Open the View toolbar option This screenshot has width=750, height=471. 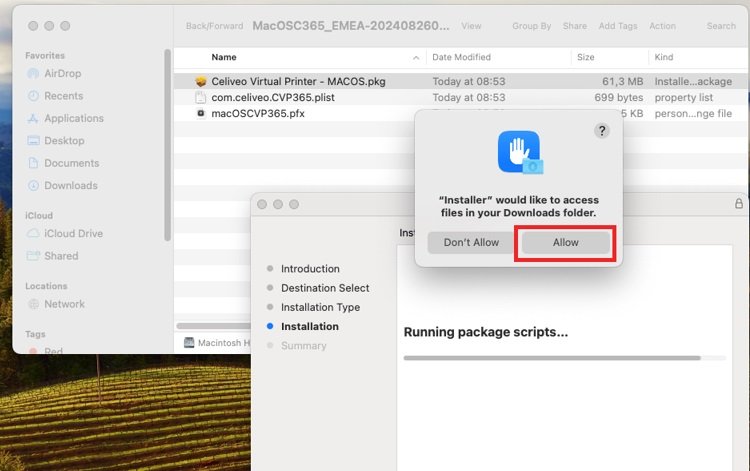coord(471,26)
